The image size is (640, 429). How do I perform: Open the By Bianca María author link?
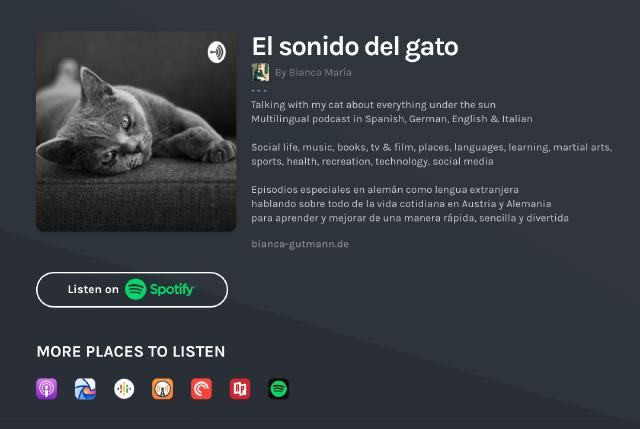[x=313, y=73]
